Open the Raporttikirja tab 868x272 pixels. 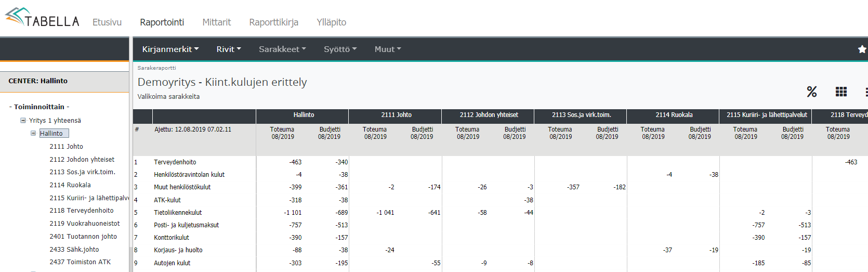[273, 22]
